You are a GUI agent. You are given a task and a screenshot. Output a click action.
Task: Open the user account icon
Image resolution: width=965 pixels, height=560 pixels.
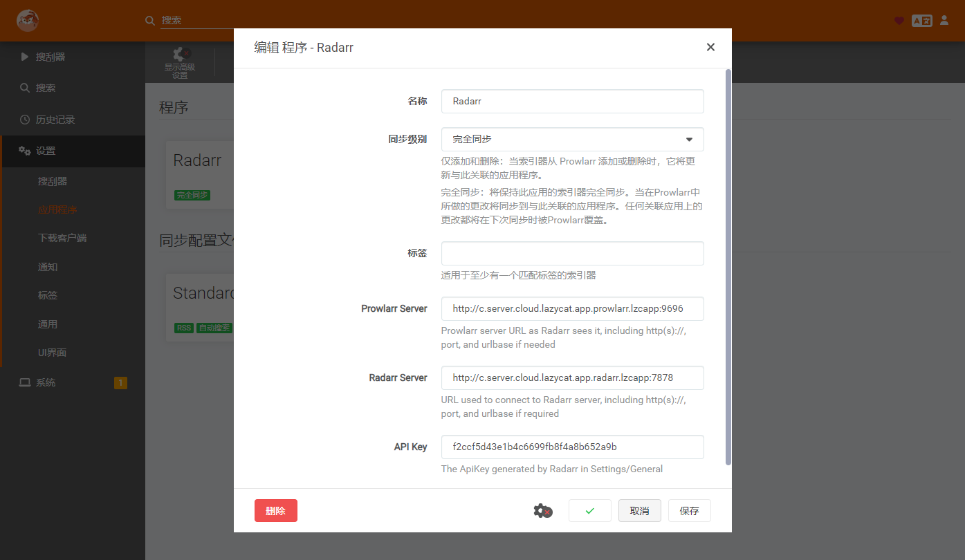pyautogui.click(x=944, y=21)
